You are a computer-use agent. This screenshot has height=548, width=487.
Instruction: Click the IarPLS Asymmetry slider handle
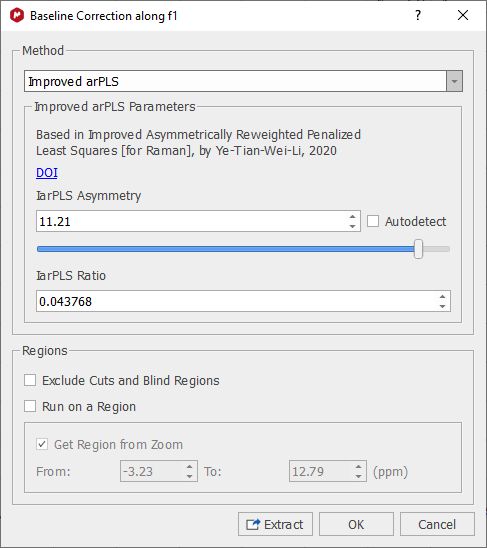coord(418,249)
